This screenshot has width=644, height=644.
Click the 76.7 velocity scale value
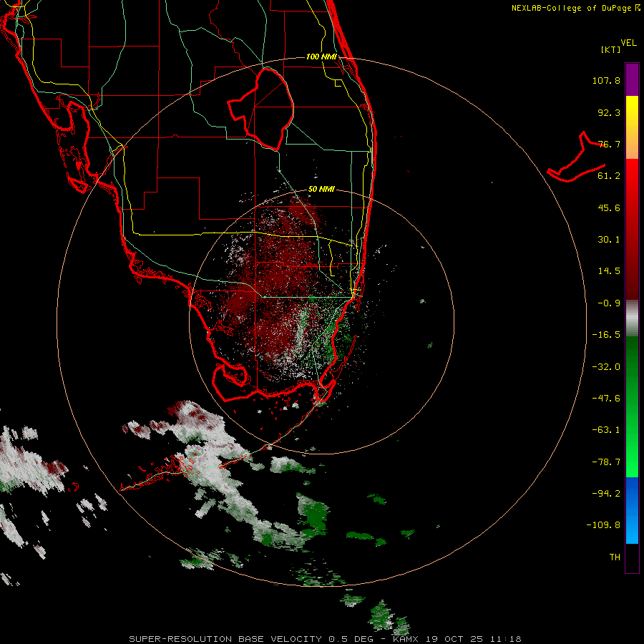(x=609, y=144)
